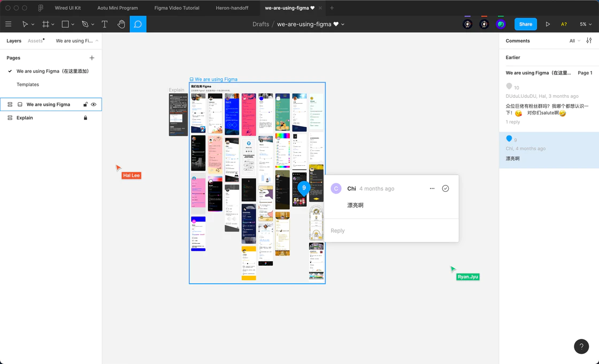599x364 pixels.
Task: Select the Rectangle shape tool
Action: point(65,24)
